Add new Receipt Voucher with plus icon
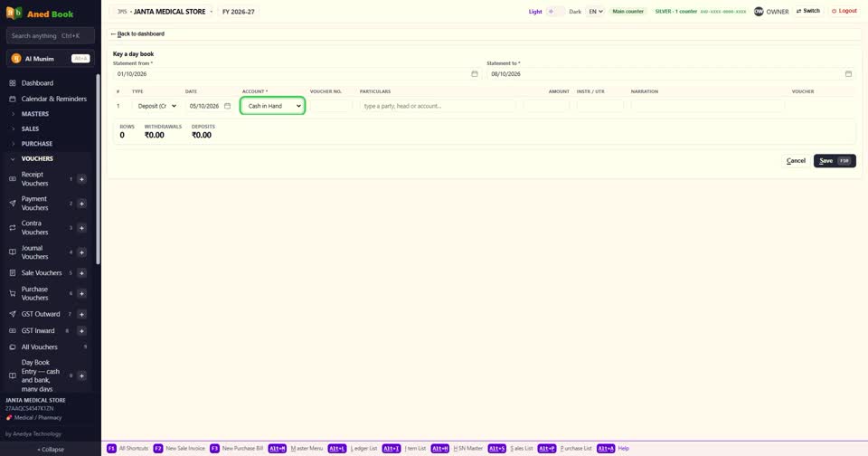Viewport: 868px width, 456px height. tap(81, 179)
